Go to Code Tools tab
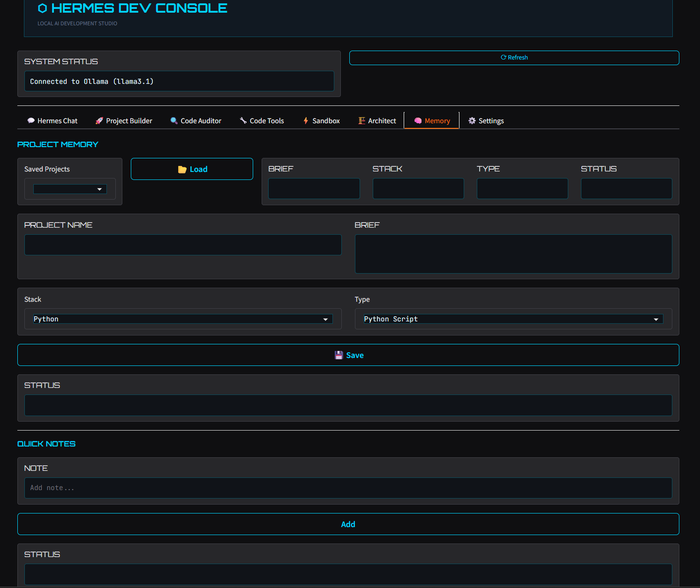700x588 pixels. (x=262, y=121)
